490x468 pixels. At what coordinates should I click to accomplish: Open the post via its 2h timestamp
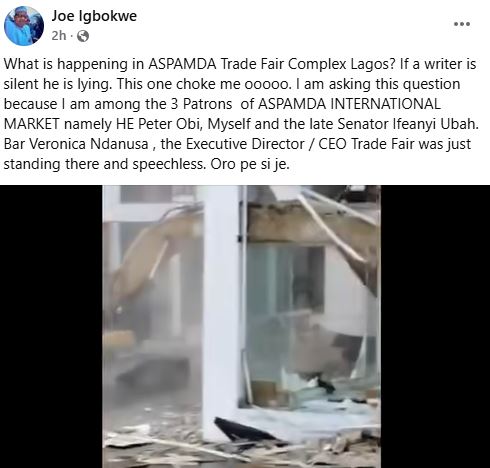[x=59, y=36]
